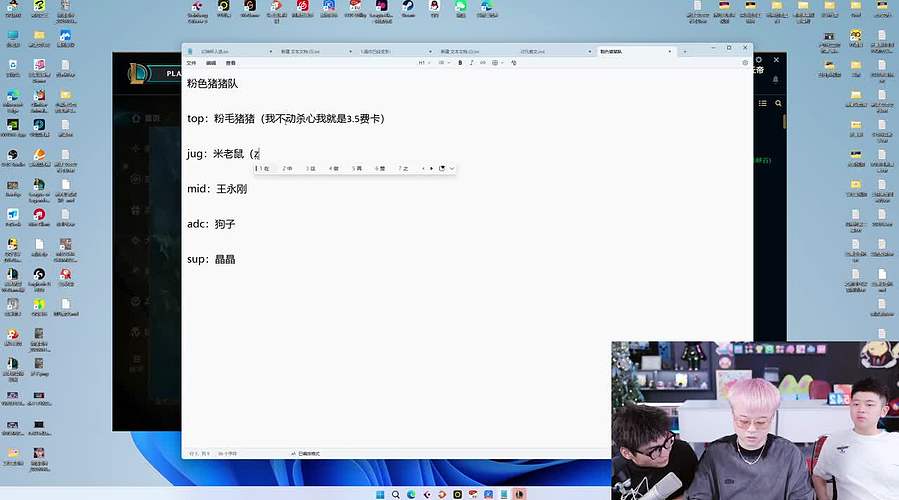Click the heading text 粉色猪猪队
The height and width of the screenshot is (500, 899).
212,84
